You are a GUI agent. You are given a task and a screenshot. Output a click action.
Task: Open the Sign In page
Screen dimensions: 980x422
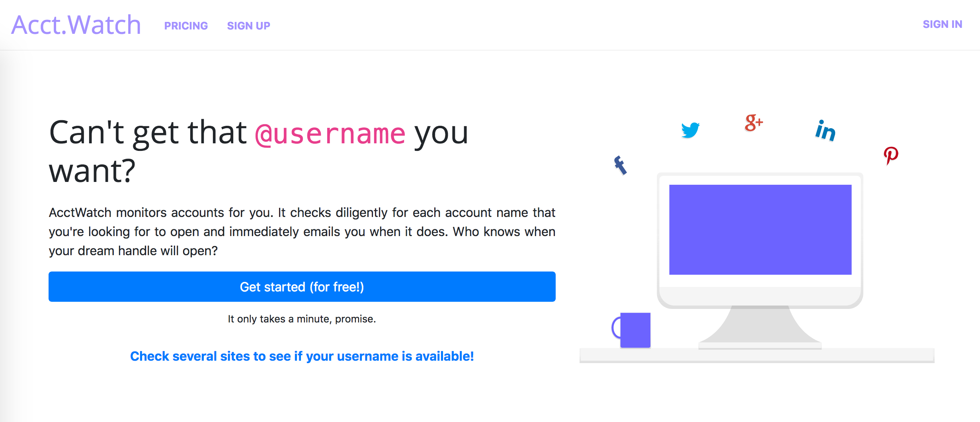click(x=942, y=25)
